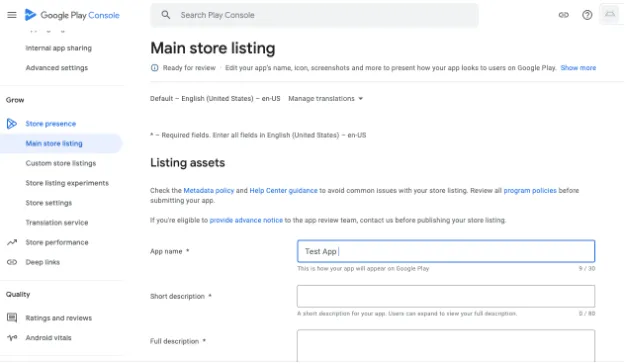The width and height of the screenshot is (627, 364).
Task: Select Store presence in sidebar
Action: (51, 124)
